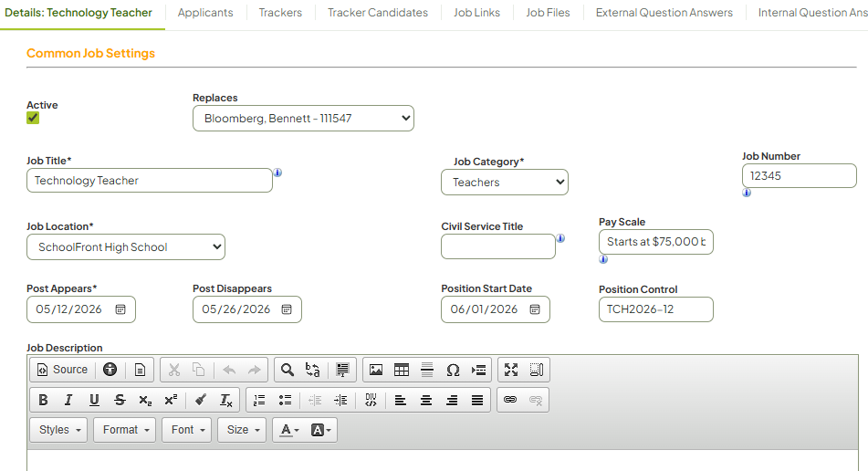
Task: Click the Unlink icon
Action: point(535,400)
